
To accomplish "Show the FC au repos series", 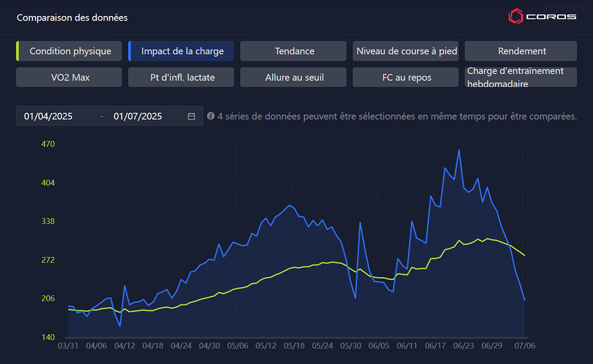I will [x=405, y=77].
